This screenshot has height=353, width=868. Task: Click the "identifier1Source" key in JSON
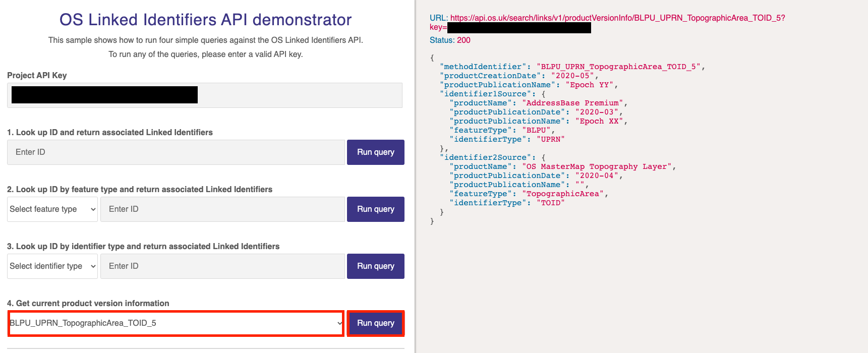click(485, 94)
